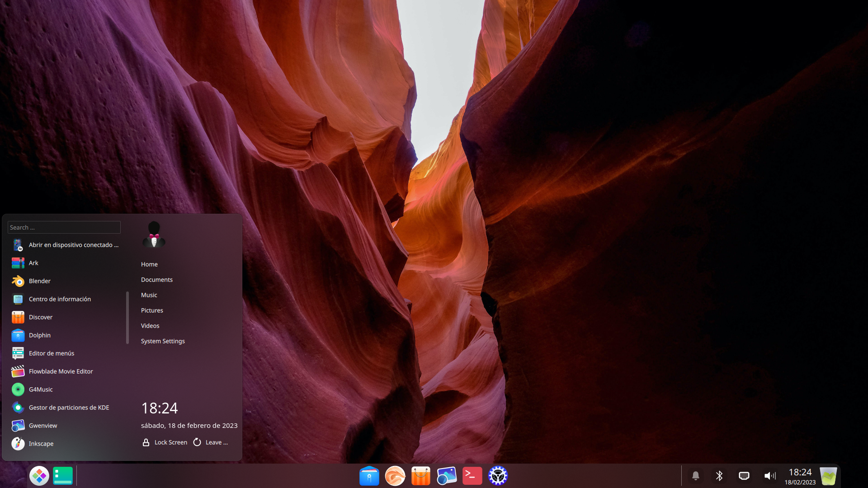Click the Abrir en dispositivo conectado icon
The image size is (868, 488).
coord(18,245)
